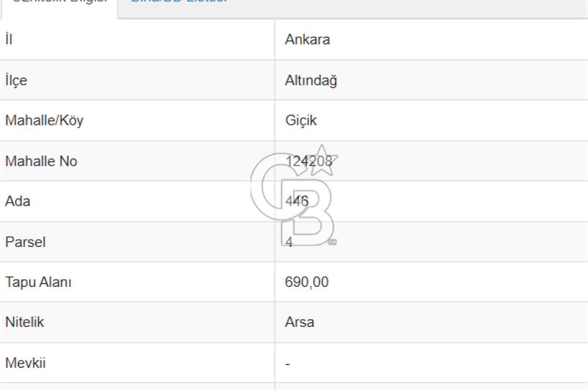This screenshot has height=390, width=588.
Task: Select the İl row showing Ankara
Action: click(x=135, y=39)
